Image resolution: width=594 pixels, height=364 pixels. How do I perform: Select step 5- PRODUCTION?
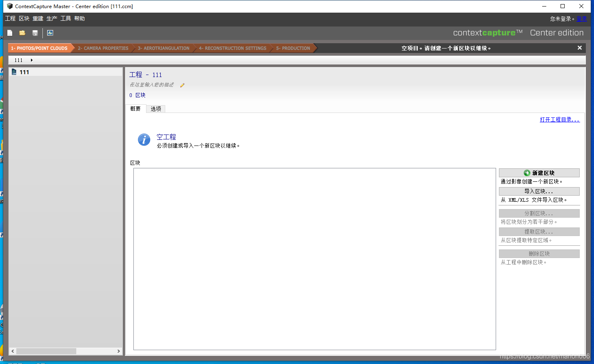[293, 48]
